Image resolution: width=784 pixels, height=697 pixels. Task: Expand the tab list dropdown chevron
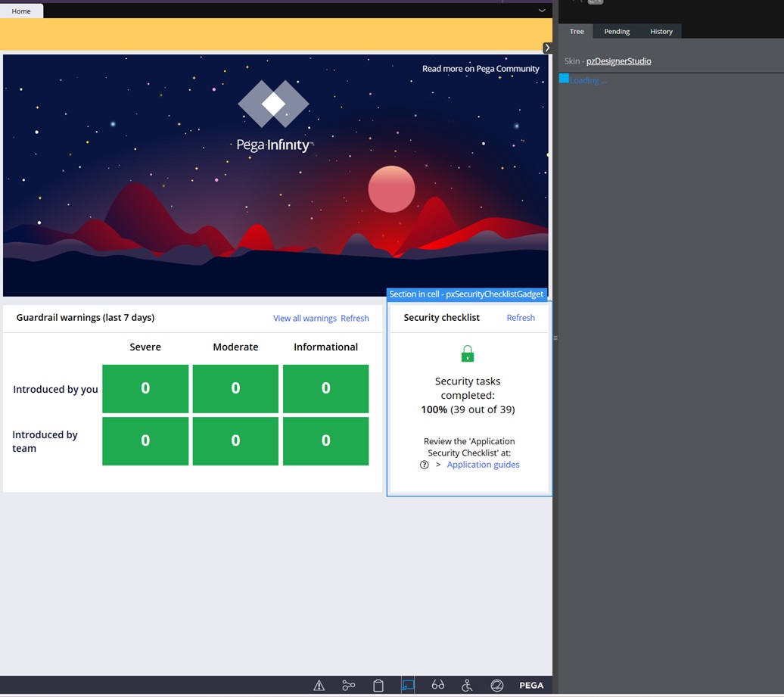coord(542,11)
